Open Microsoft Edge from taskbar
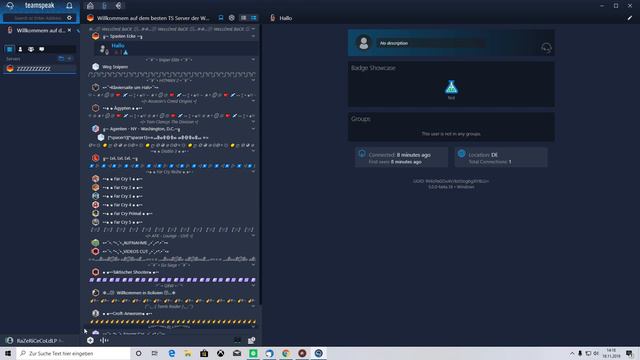The image size is (640, 360). point(171,353)
